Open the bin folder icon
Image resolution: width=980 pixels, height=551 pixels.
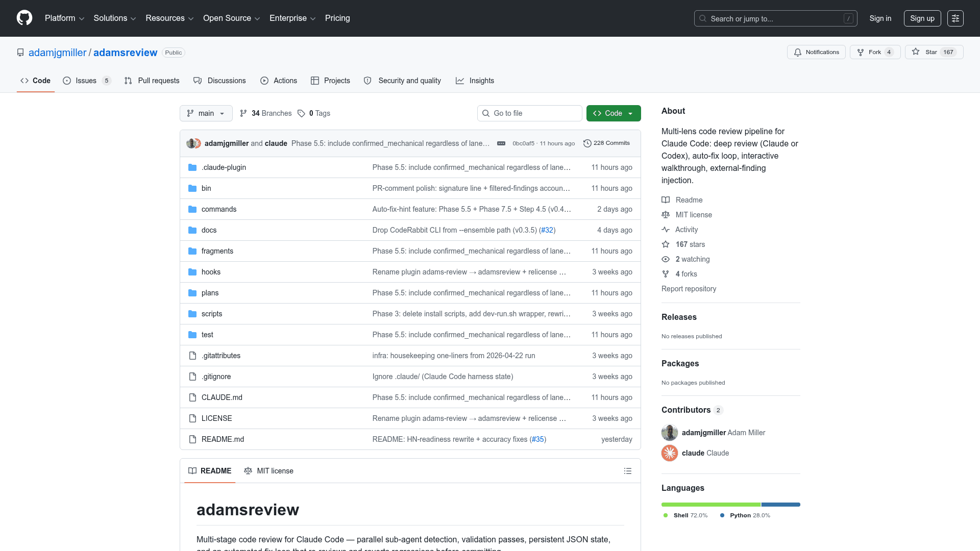[x=192, y=188]
